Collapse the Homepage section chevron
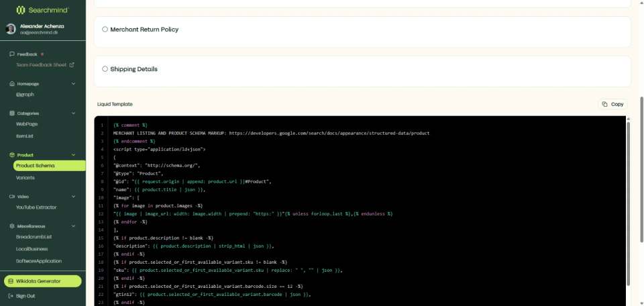The width and height of the screenshot is (644, 306). point(74,84)
